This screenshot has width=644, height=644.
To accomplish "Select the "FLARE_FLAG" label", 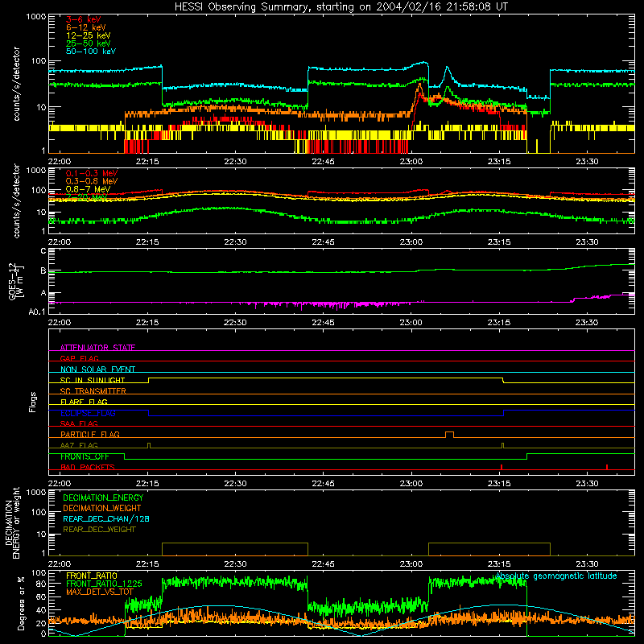I will (84, 402).
